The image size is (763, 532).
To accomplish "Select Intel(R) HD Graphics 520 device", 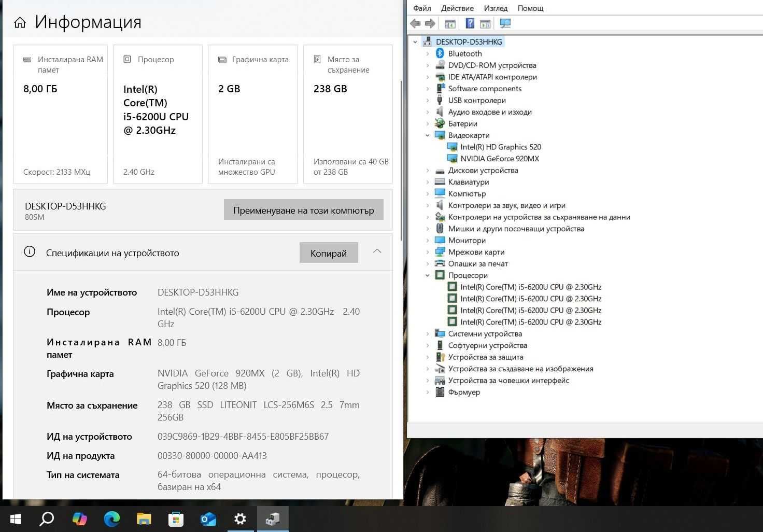I will pyautogui.click(x=501, y=147).
